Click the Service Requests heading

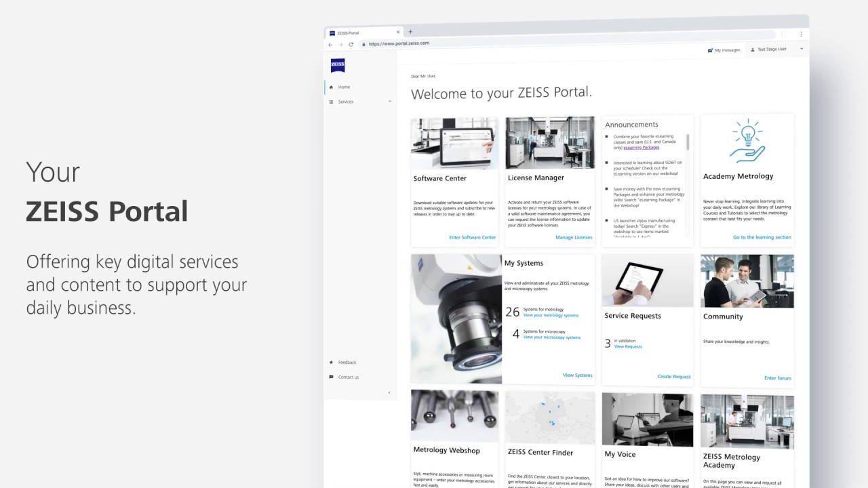(x=633, y=316)
